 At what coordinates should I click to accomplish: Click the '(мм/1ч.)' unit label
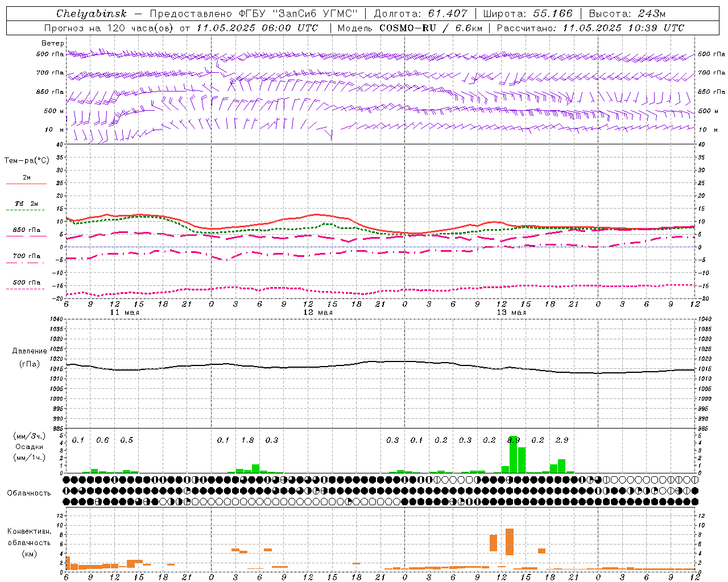[30, 458]
